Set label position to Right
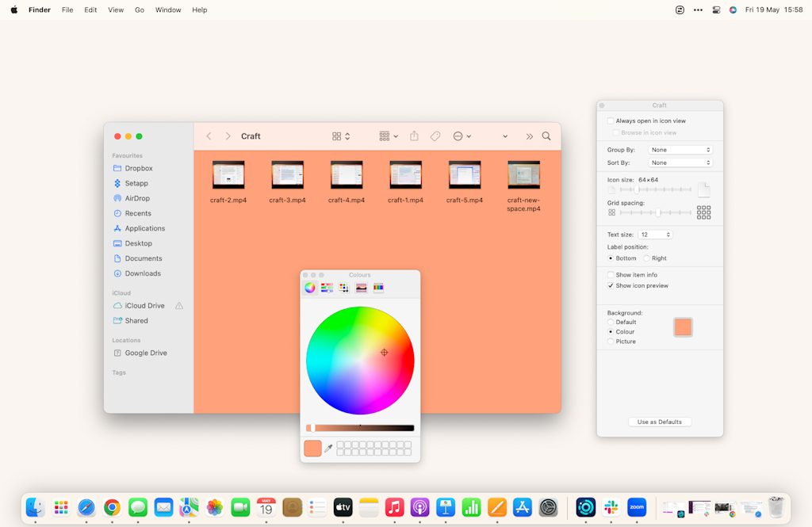Screen dimensions: 812x527 [x=645, y=258]
